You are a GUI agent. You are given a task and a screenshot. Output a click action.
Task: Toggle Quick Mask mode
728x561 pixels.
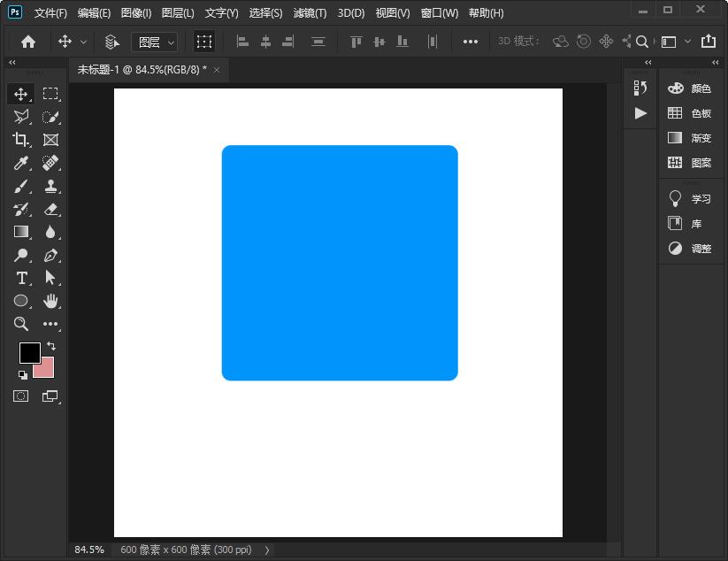tap(20, 396)
